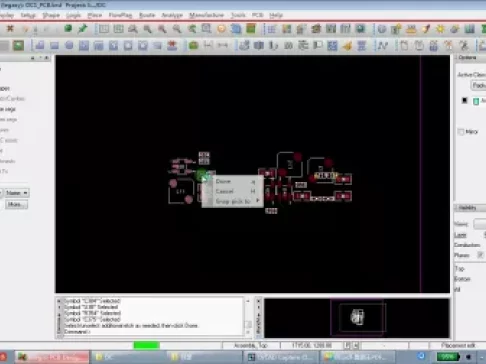Click the yellow sun icon in the toolbar

(440, 29)
